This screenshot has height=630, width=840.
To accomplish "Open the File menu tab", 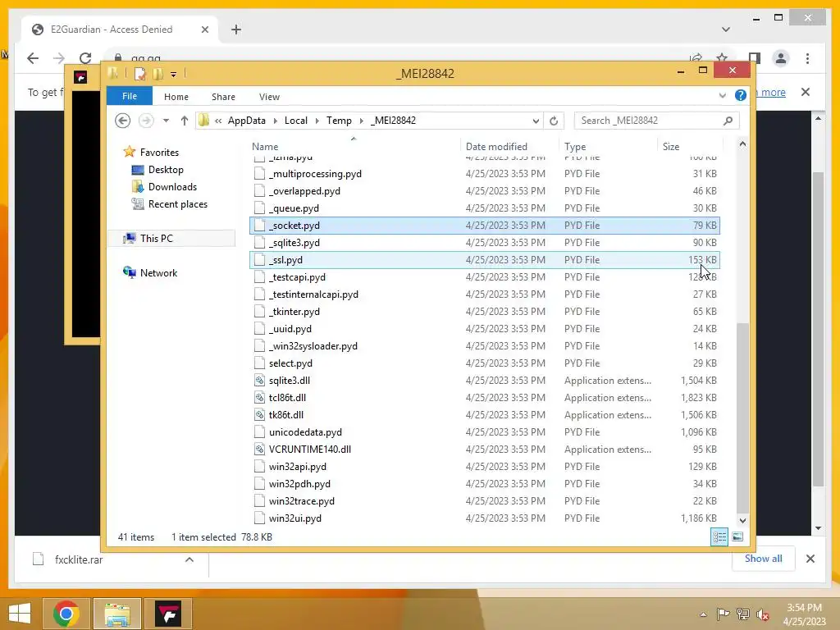I will point(130,96).
